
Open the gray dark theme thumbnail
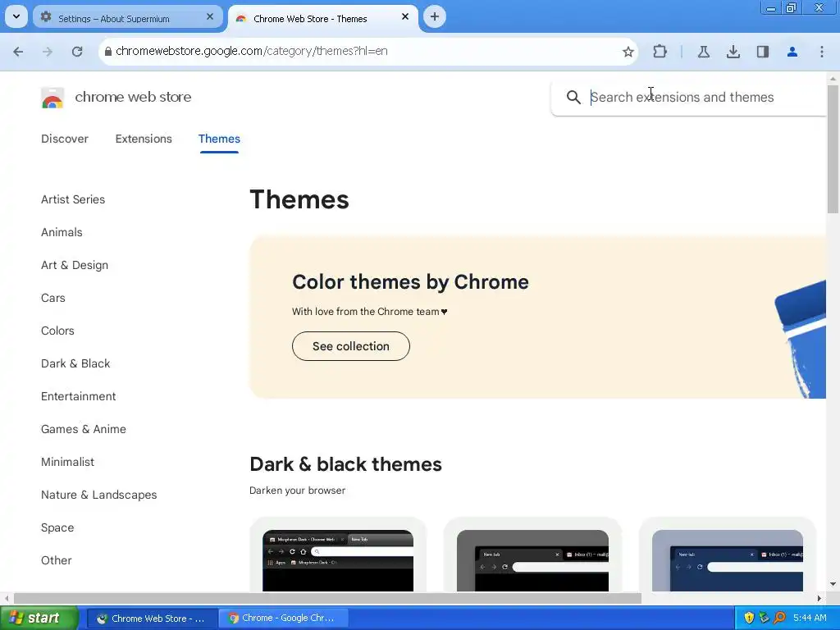click(x=532, y=560)
